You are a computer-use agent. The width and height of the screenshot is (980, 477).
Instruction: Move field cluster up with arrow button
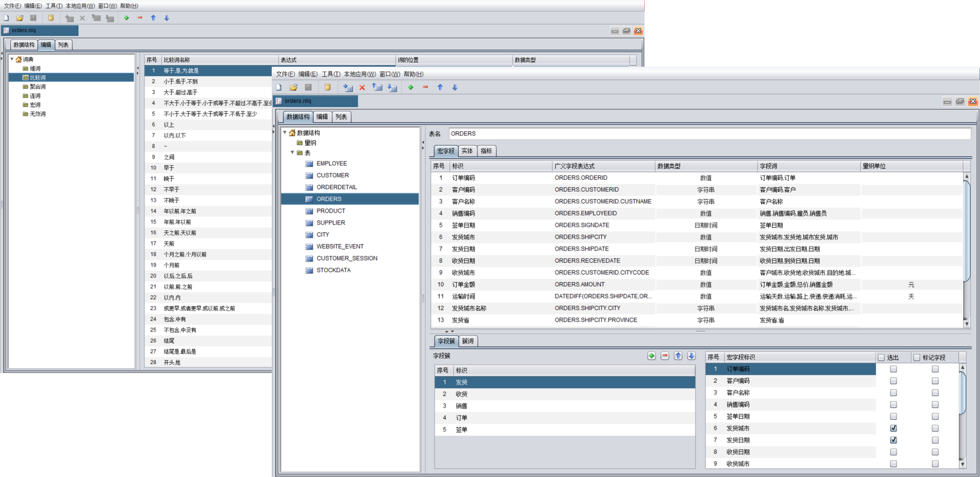point(678,356)
